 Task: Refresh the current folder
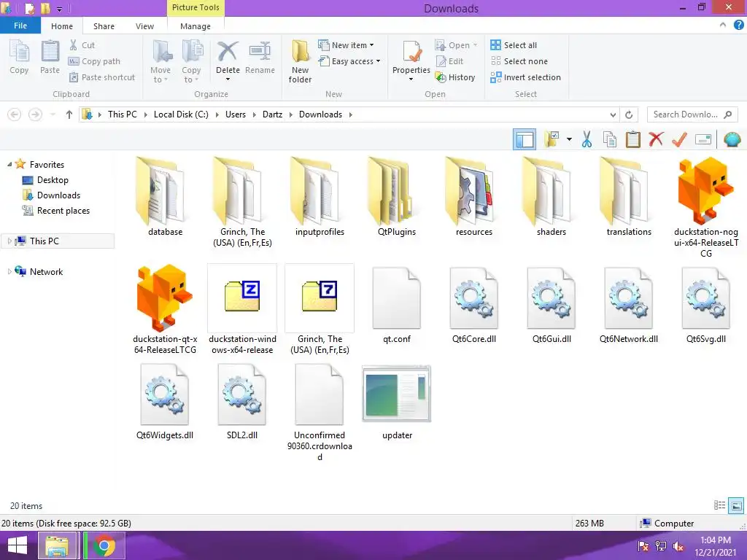click(629, 114)
